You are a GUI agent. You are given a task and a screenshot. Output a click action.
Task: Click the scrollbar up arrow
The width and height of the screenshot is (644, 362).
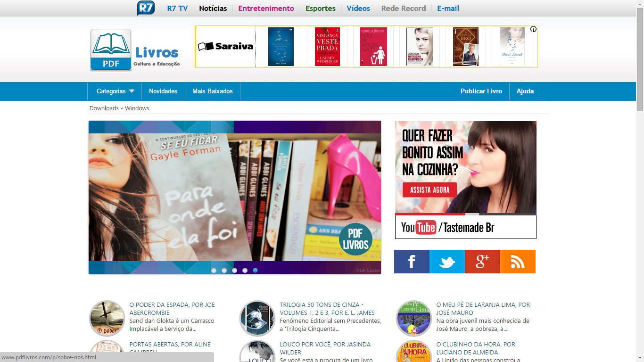click(640, 4)
